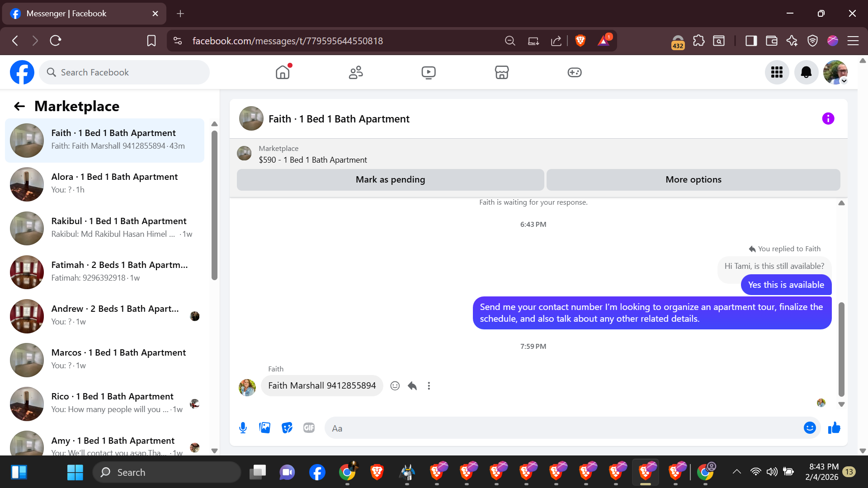The height and width of the screenshot is (488, 868).
Task: Open the Facebook apps grid menu
Action: (777, 72)
